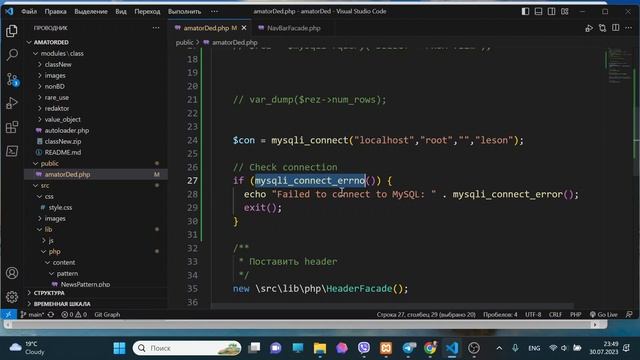
Task: Open the Вид menu
Action: [121, 11]
